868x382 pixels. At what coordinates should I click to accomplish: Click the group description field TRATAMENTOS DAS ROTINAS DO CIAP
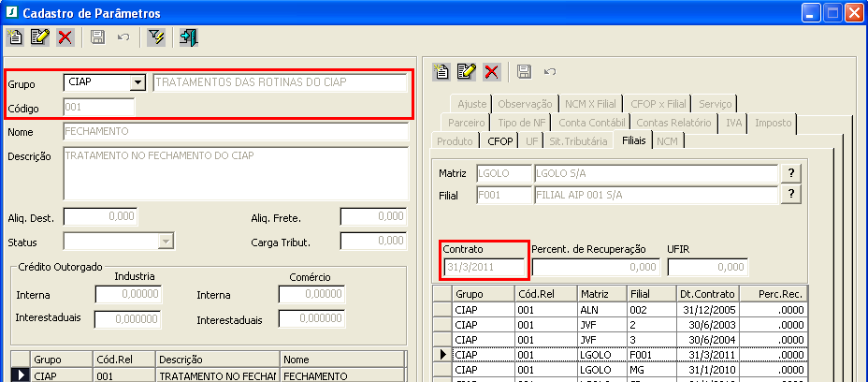[280, 82]
